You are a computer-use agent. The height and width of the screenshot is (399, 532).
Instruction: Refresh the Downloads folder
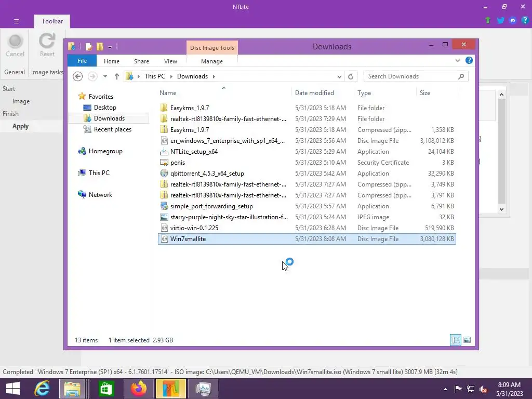click(x=351, y=77)
